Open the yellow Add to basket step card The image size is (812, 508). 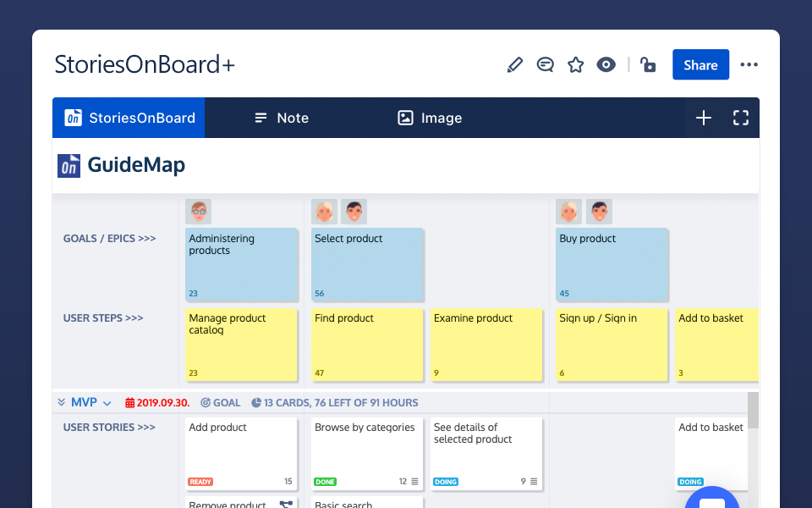[x=716, y=345]
